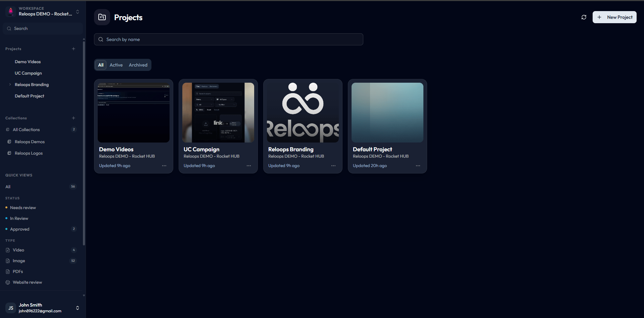Open the Demo Videos card thumbnail
This screenshot has height=318, width=644.
coord(134,113)
